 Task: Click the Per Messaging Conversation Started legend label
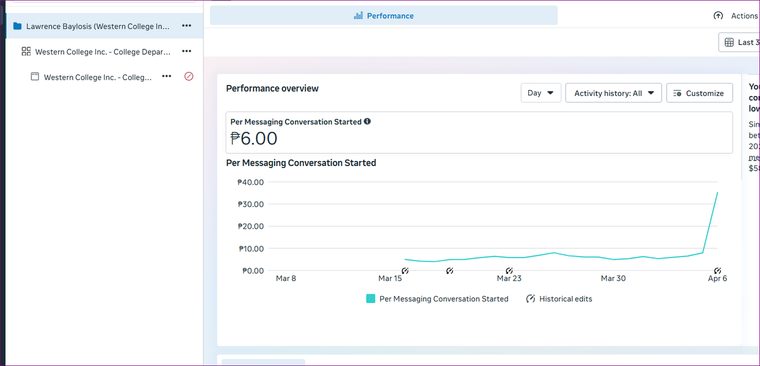444,299
